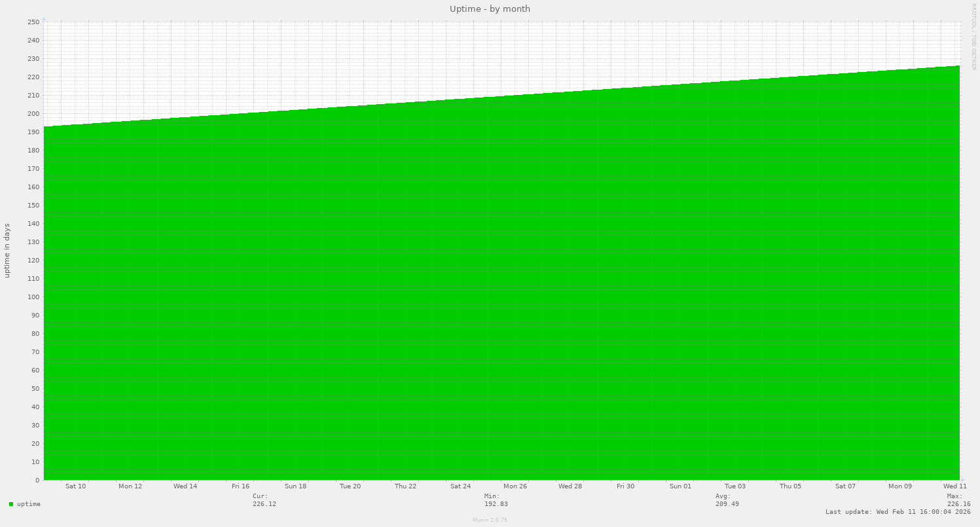Click the graph title 'Uptime - by month'
The width and height of the screenshot is (980, 527).
click(489, 9)
